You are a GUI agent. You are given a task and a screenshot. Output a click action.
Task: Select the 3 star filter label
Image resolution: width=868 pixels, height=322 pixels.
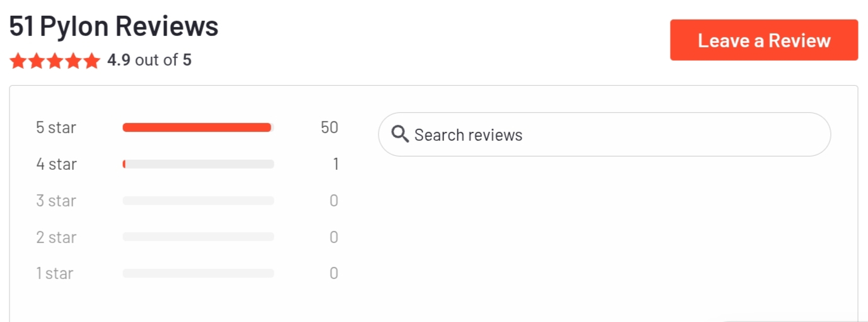coord(56,201)
